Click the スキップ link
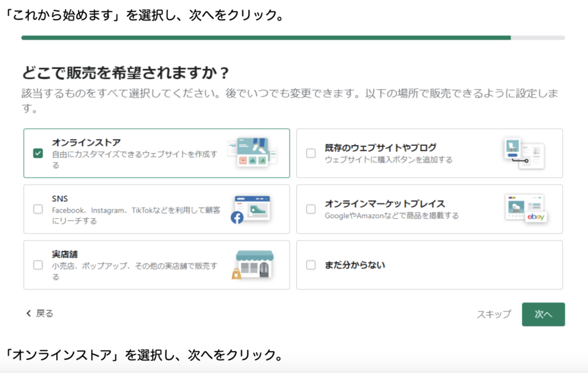 coord(493,314)
